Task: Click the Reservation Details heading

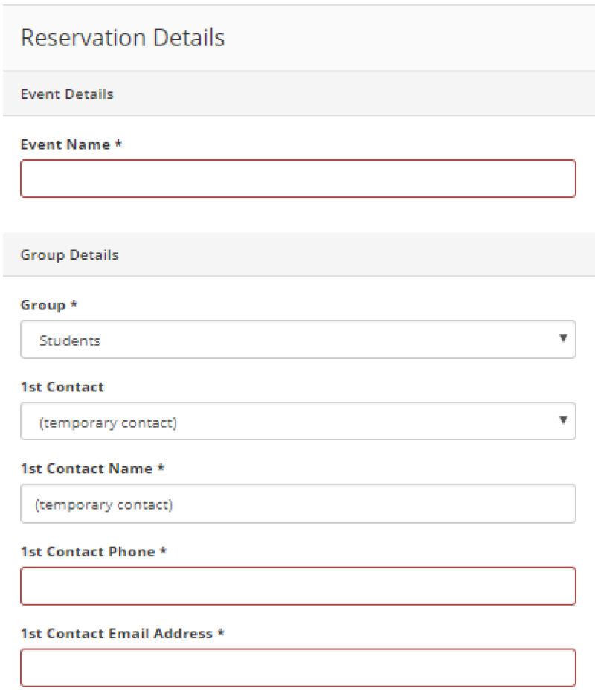Action: point(123,37)
